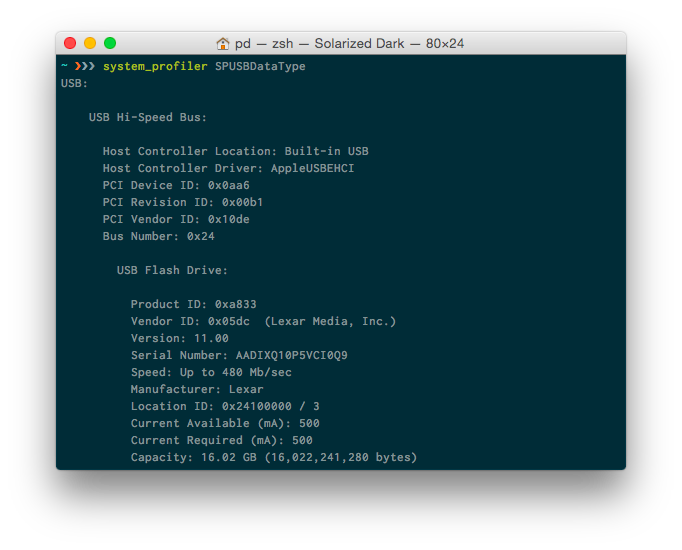Image resolution: width=682 pixels, height=550 pixels.
Task: Click the orange prompt arrows
Action: pos(84,66)
